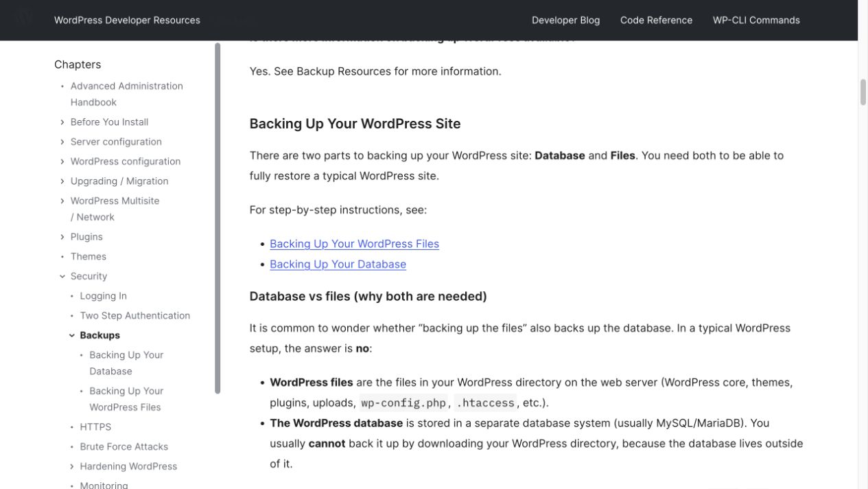Open the Backing Up Your Database article link
This screenshot has height=489, width=868.
pyautogui.click(x=338, y=264)
